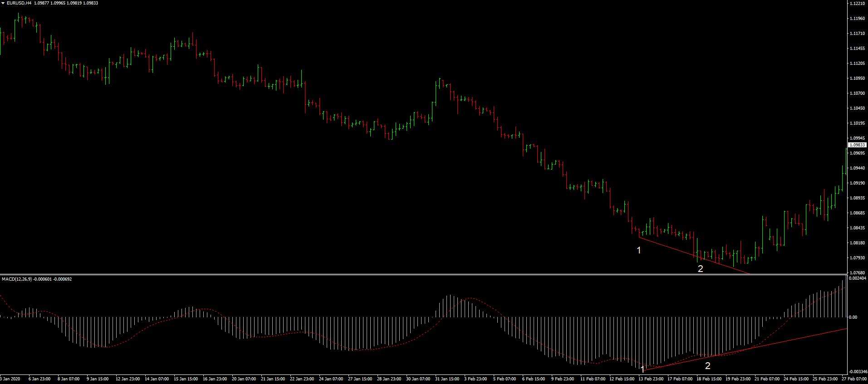This screenshot has width=868, height=384.
Task: Click the 1.09440 price scale label
Action: [x=857, y=168]
